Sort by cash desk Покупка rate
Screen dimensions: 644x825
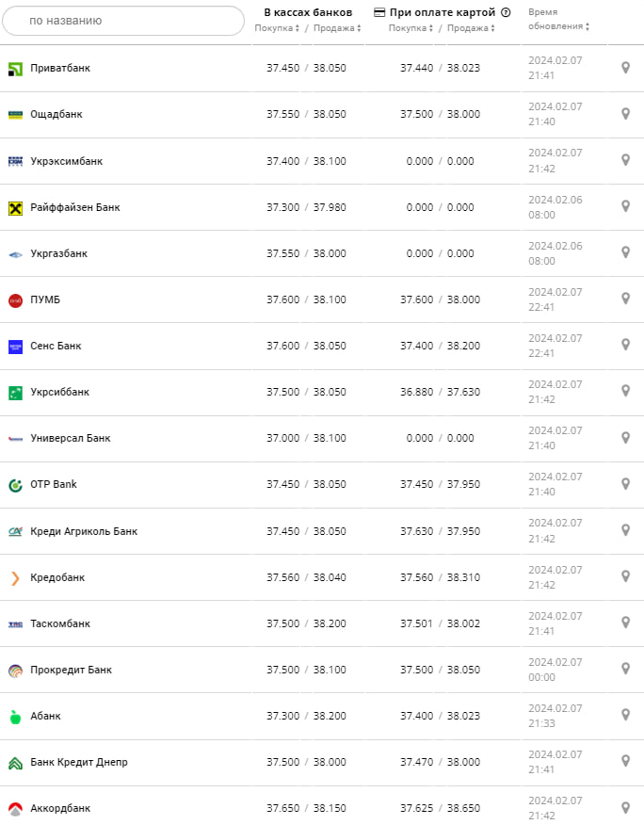[277, 28]
